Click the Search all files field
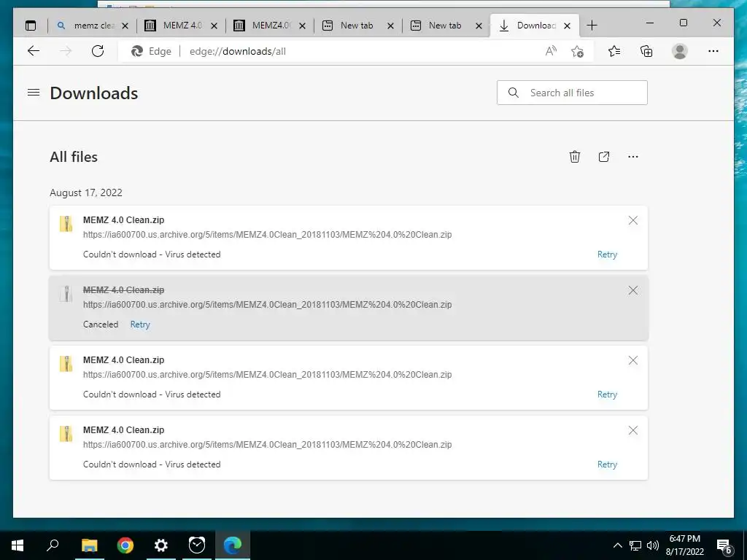The height and width of the screenshot is (560, 747). 572,93
